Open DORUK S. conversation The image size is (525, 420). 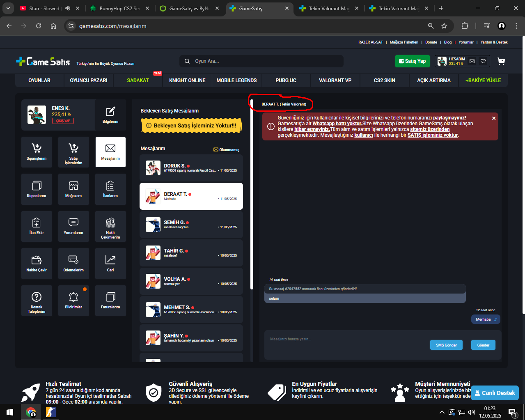point(191,168)
